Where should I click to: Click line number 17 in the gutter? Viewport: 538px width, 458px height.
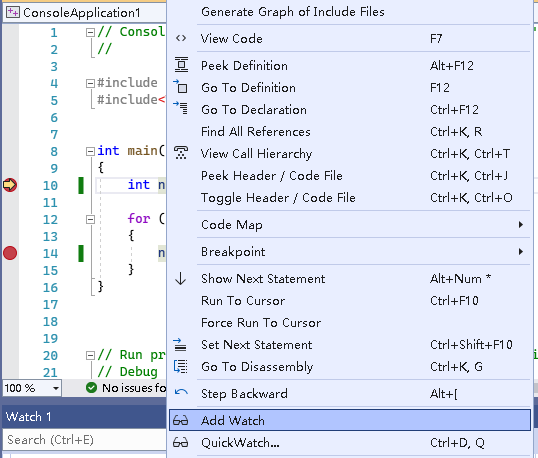(x=50, y=304)
